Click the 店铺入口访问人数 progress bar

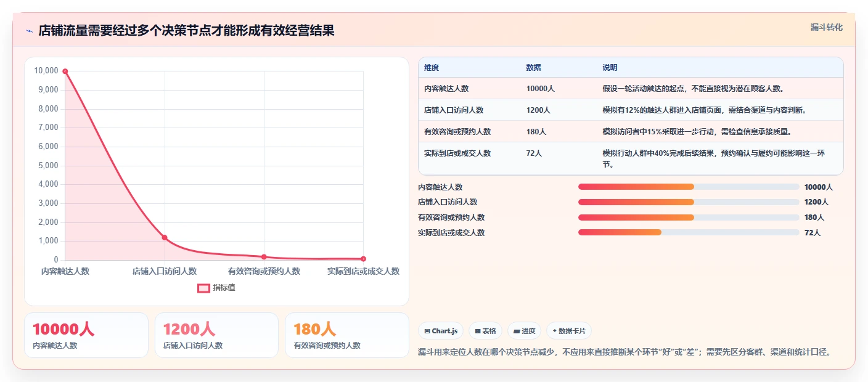[x=689, y=202]
